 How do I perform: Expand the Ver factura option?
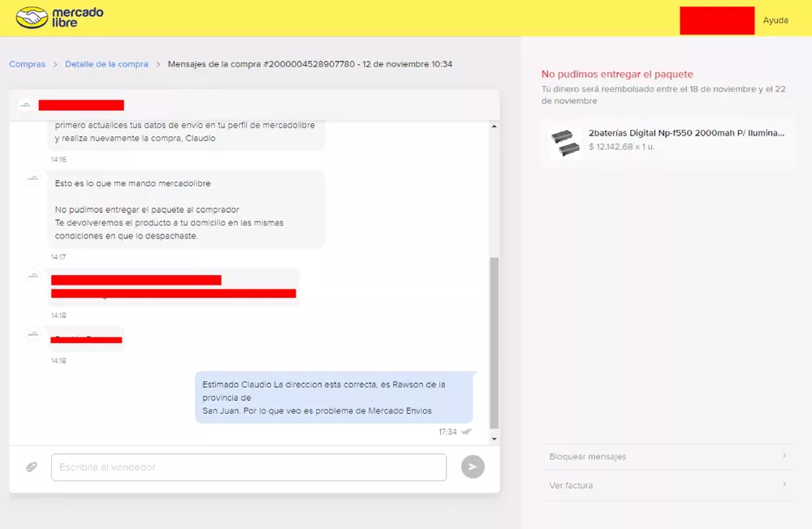(667, 485)
